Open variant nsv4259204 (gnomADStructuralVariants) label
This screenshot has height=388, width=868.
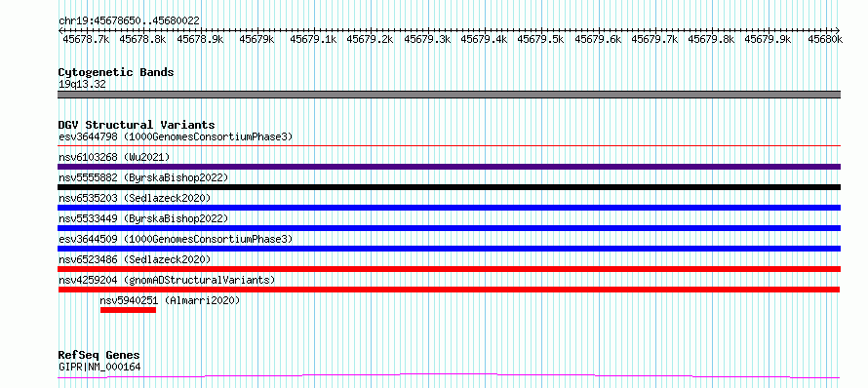point(167,280)
